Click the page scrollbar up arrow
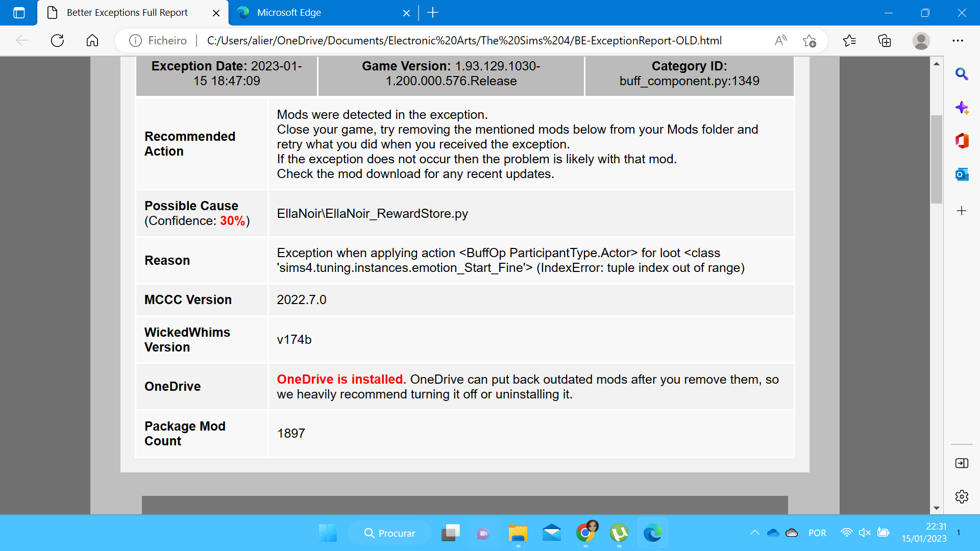The width and height of the screenshot is (980, 551). 937,64
